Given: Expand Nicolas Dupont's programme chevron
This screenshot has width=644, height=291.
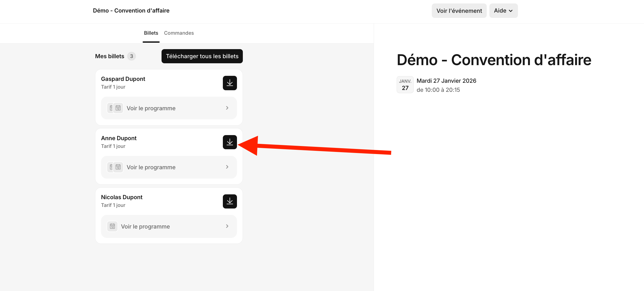Looking at the screenshot, I should click(x=227, y=226).
